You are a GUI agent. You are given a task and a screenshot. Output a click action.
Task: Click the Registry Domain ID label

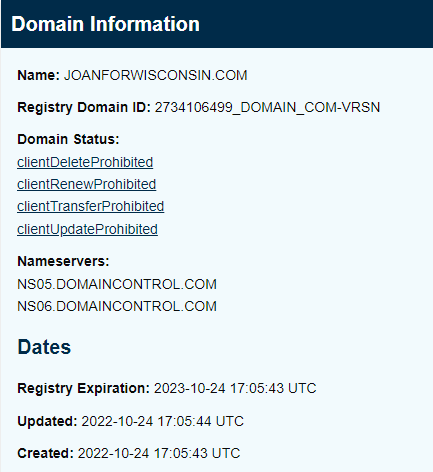[x=84, y=107]
